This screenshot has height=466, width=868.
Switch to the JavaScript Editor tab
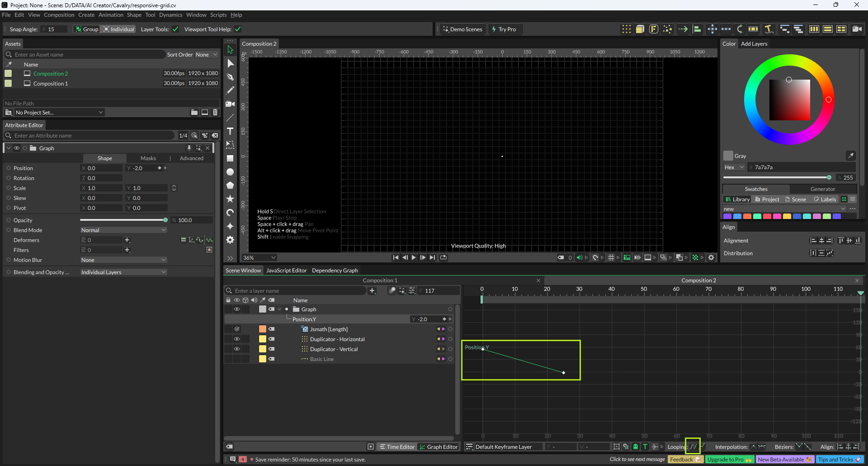[286, 271]
